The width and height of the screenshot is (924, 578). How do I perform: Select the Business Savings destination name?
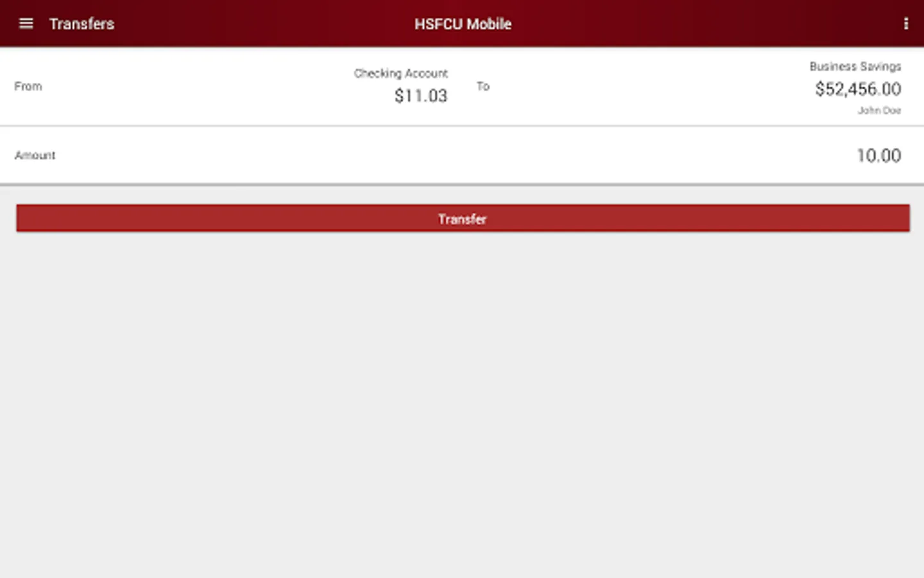855,66
